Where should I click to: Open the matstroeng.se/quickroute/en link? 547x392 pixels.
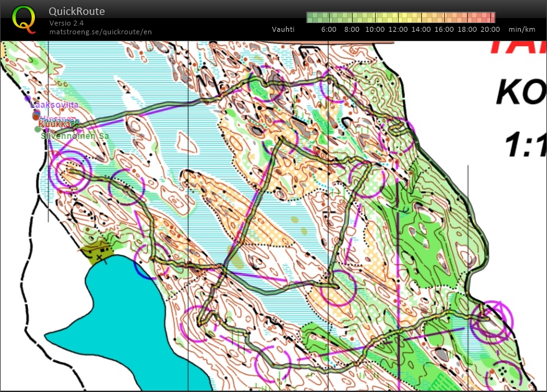point(100,32)
